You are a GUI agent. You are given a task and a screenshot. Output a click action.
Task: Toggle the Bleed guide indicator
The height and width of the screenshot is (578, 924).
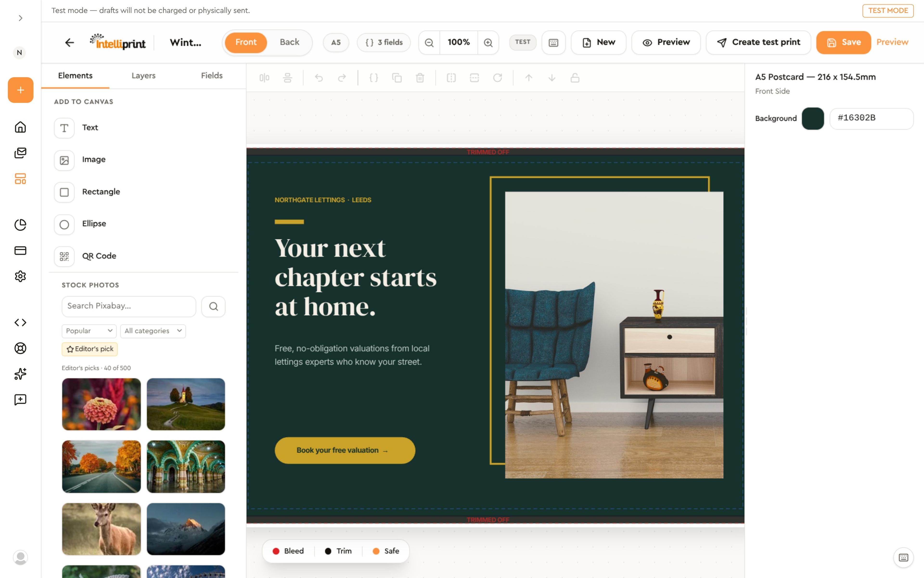(x=288, y=551)
